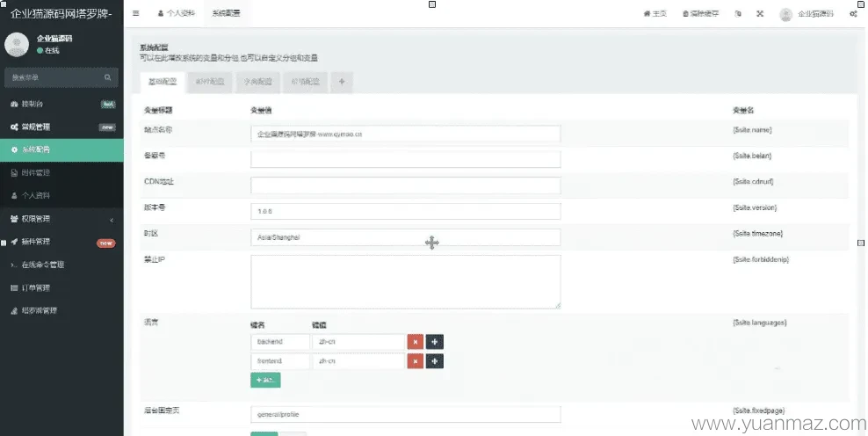Screen dimensions: 868x436
Task: Open the 企业猫源码 user menu in top bar
Action: pos(806,14)
